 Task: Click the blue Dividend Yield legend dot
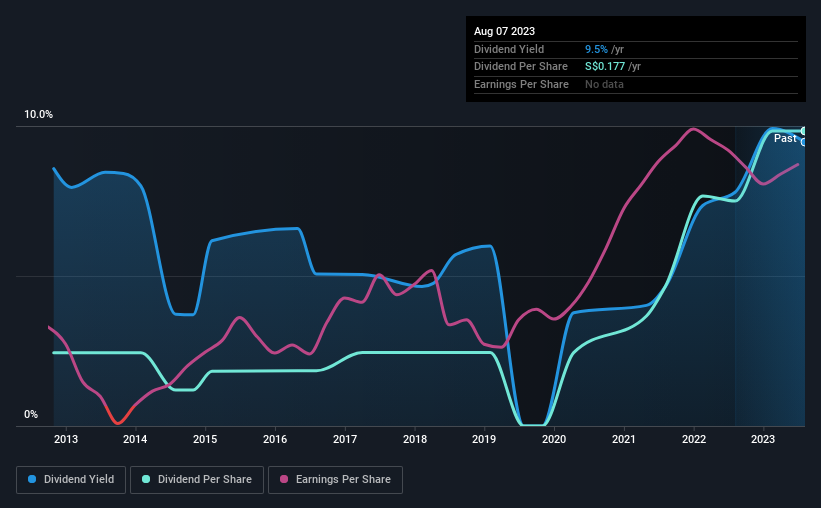click(x=32, y=479)
